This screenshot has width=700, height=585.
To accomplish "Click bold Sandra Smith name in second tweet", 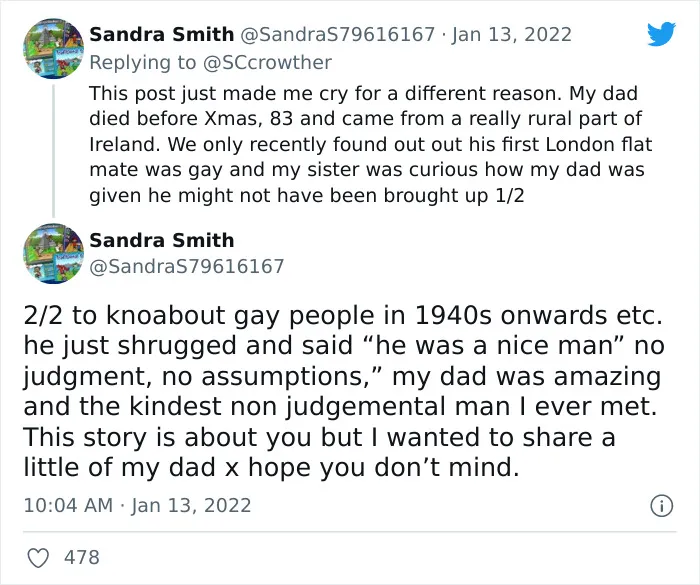I will tap(162, 240).
